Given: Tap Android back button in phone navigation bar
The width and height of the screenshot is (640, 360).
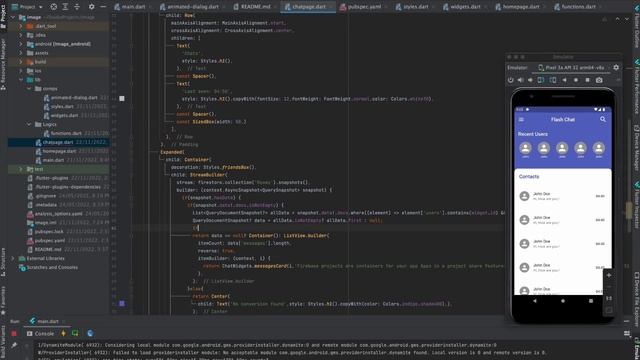Looking at the screenshot, I should coord(535,301).
